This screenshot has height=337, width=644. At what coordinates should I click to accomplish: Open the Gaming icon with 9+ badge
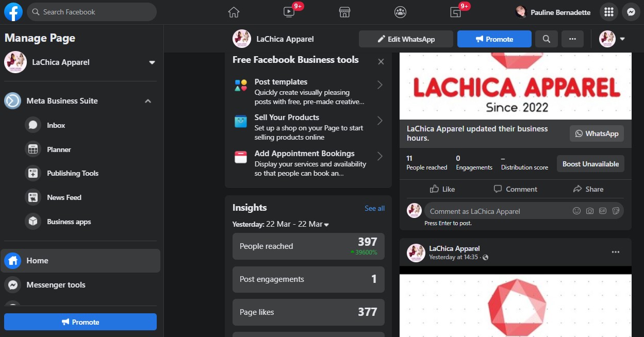pos(455,12)
